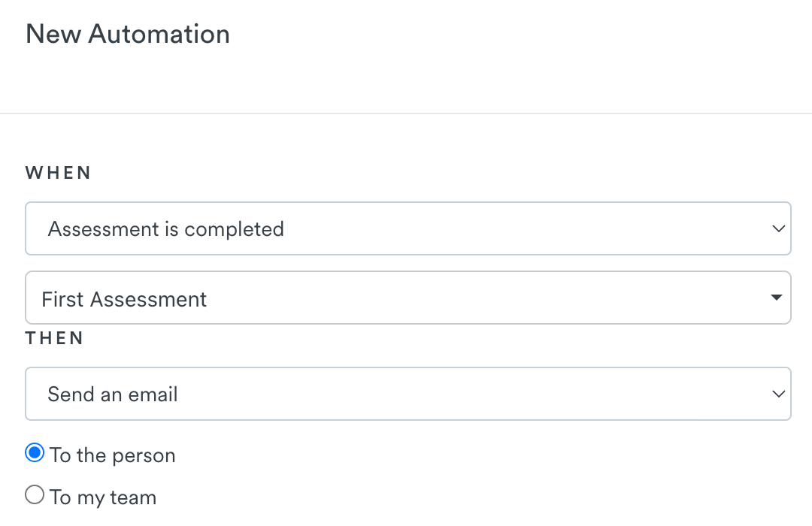Click the chevron arrow on the Assessment is completed dropdown
Viewport: 812px width, 526px height.
pos(778,228)
